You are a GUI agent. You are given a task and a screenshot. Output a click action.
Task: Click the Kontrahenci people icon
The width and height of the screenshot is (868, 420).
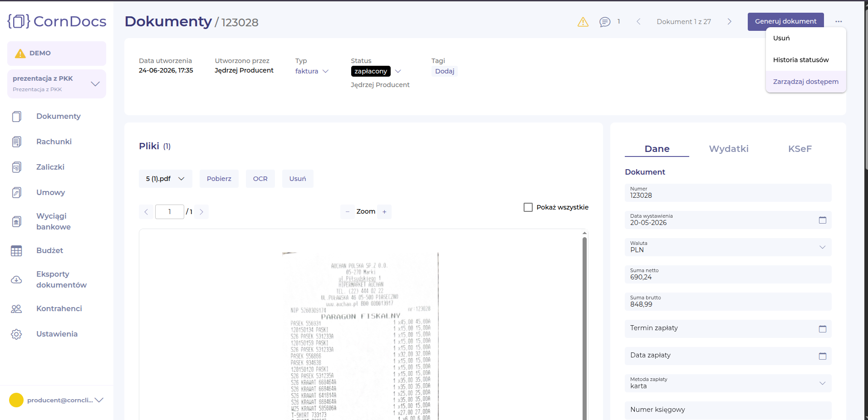tap(16, 309)
